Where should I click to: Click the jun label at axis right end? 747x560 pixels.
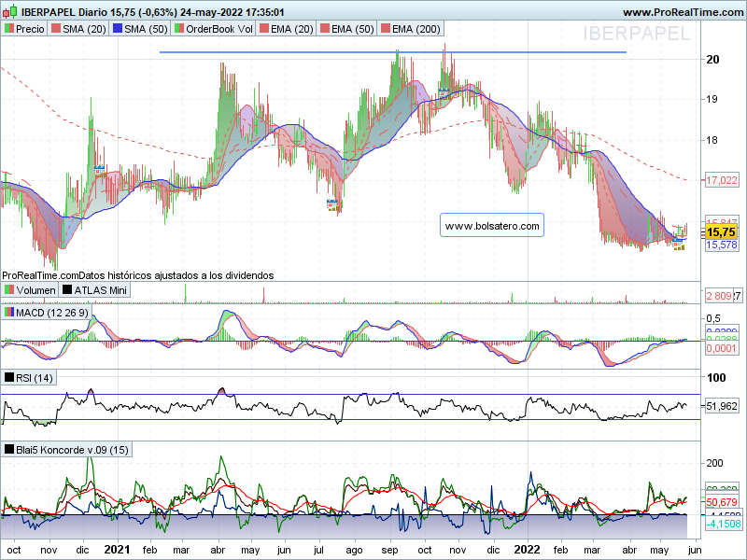coord(695,550)
